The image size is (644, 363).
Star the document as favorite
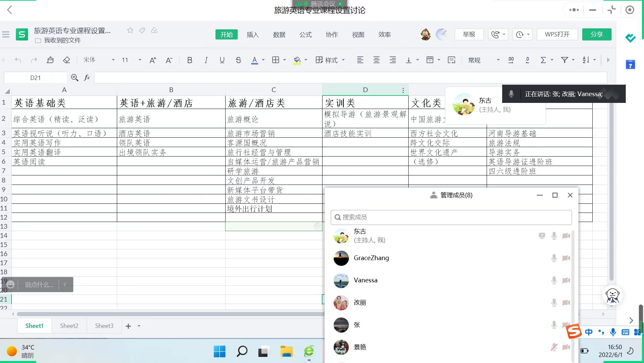(x=130, y=30)
